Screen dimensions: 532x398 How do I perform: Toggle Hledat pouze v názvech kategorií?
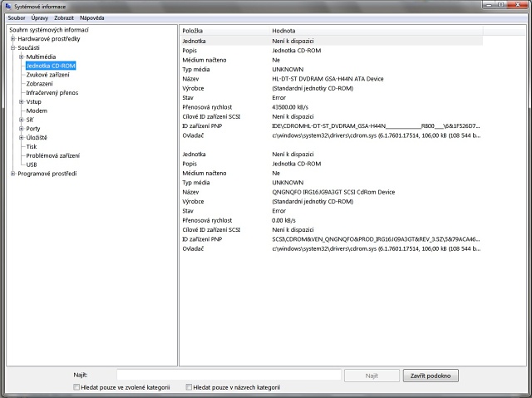pyautogui.click(x=189, y=387)
